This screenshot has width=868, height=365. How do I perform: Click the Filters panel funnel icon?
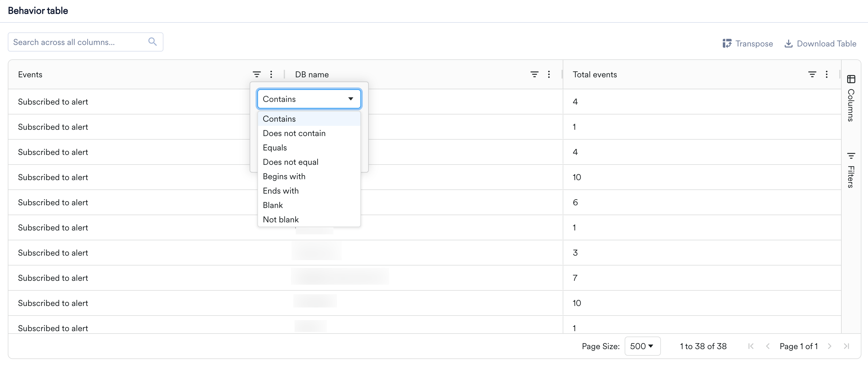(x=851, y=156)
